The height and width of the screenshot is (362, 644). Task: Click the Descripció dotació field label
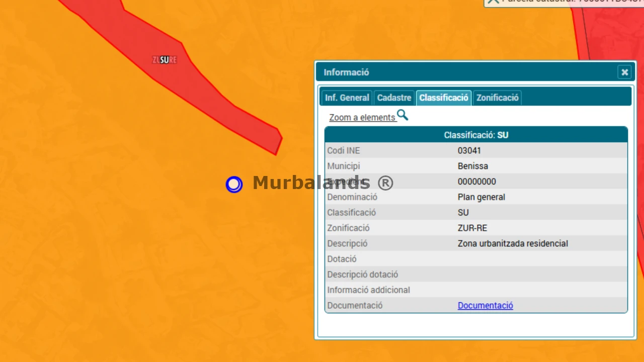tap(363, 275)
